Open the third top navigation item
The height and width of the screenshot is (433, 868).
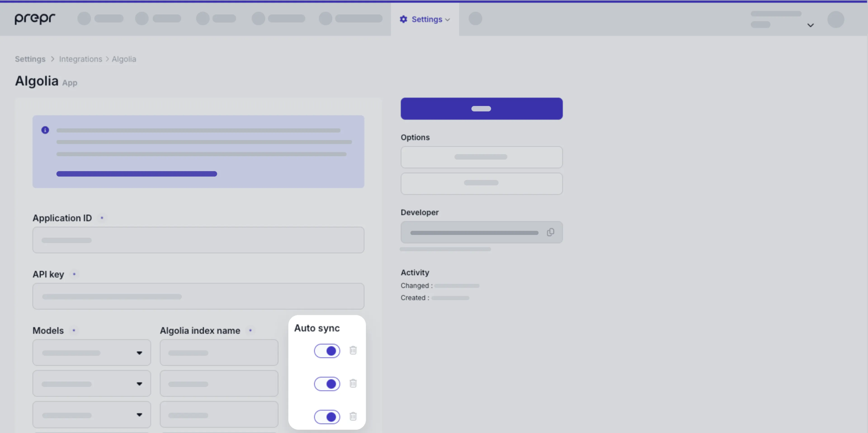tap(216, 18)
